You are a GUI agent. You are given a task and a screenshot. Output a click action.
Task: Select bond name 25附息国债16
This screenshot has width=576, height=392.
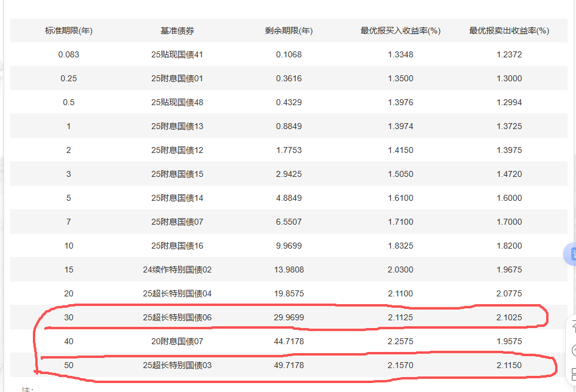[177, 246]
